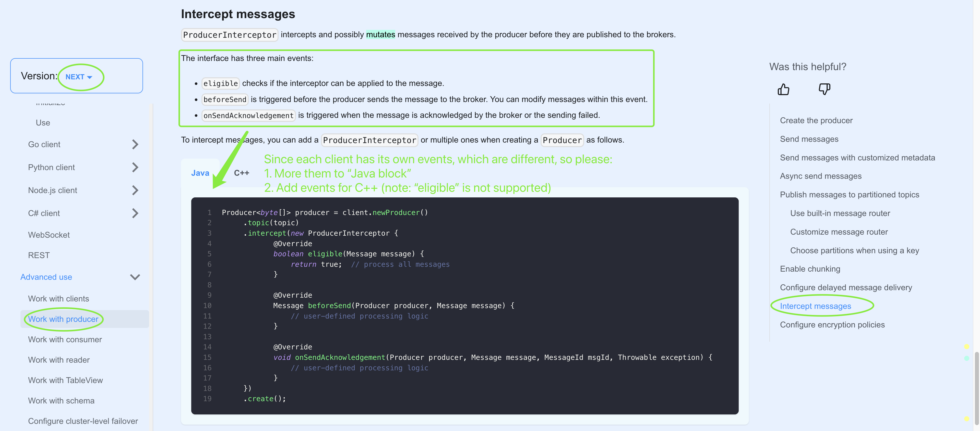The height and width of the screenshot is (431, 980).
Task: Open the WebSocket sidebar item
Action: 49,235
